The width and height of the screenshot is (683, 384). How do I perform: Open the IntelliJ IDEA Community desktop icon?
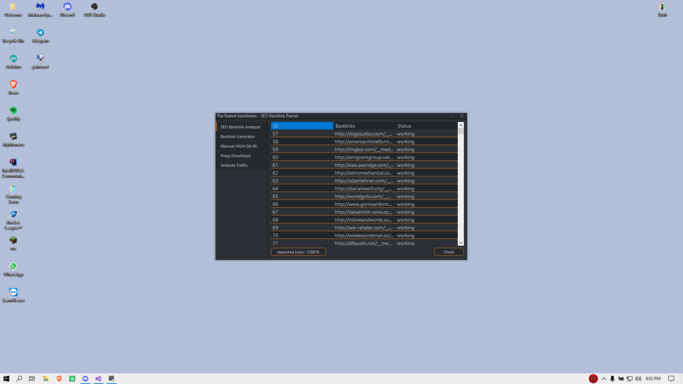pos(13,168)
